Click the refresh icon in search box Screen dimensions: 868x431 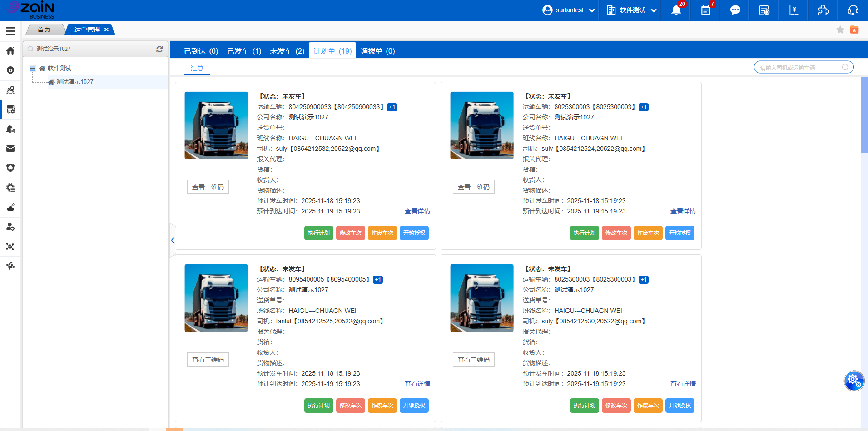click(159, 49)
